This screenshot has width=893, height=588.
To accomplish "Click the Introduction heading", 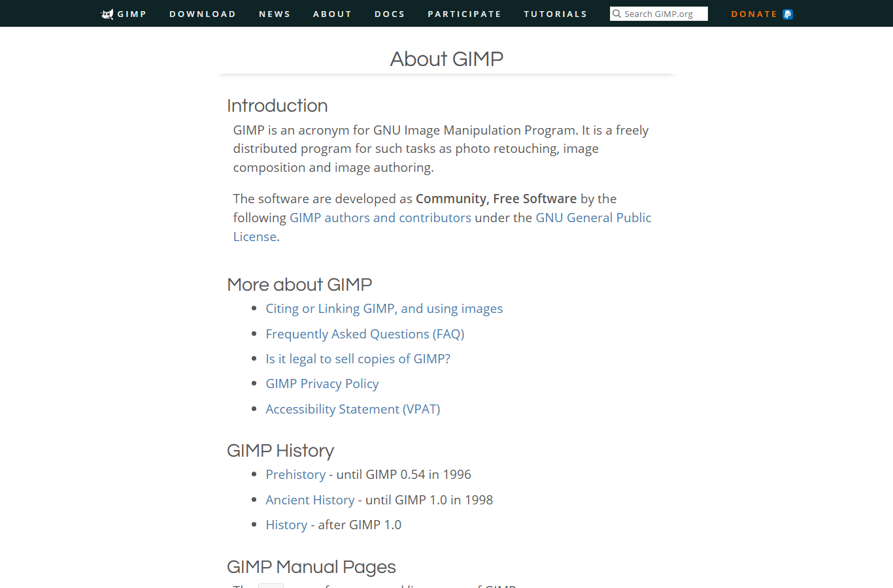I will click(x=277, y=106).
